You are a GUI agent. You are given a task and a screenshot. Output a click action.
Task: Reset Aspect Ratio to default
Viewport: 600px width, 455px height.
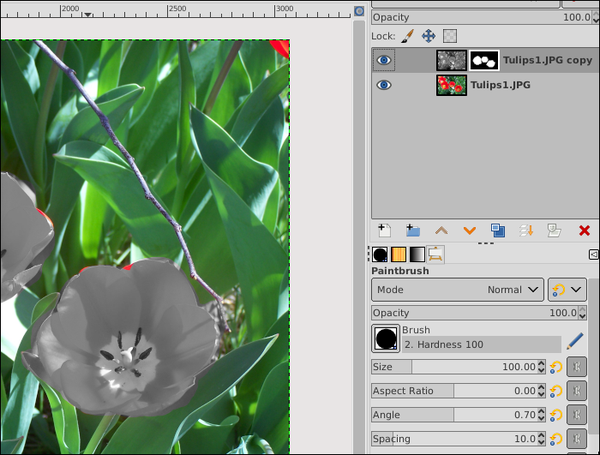pos(556,391)
